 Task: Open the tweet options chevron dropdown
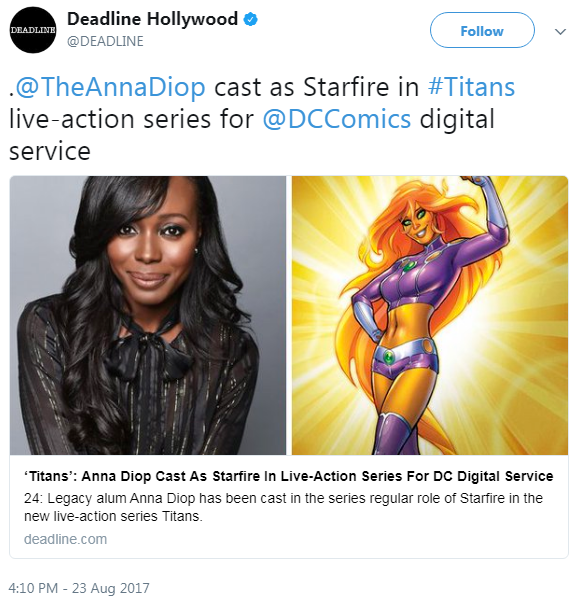point(560,32)
